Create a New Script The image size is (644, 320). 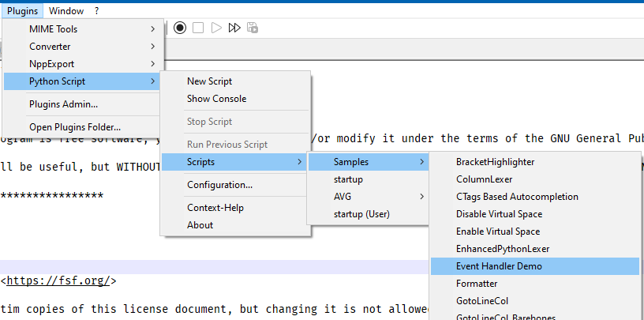pos(235,81)
